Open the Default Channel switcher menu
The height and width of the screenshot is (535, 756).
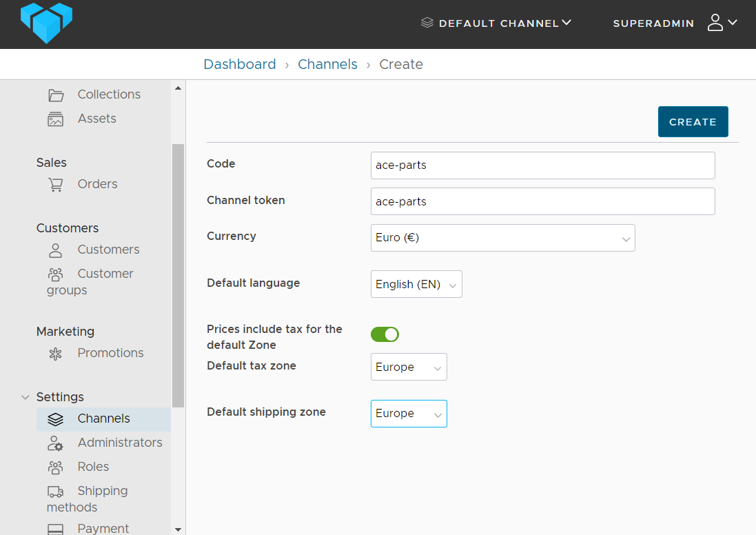point(496,23)
